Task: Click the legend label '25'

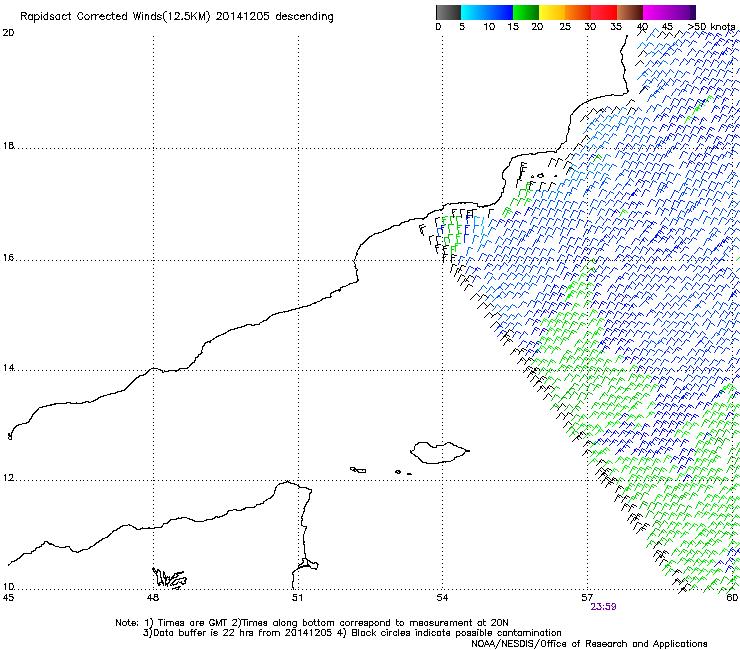Action: [565, 27]
